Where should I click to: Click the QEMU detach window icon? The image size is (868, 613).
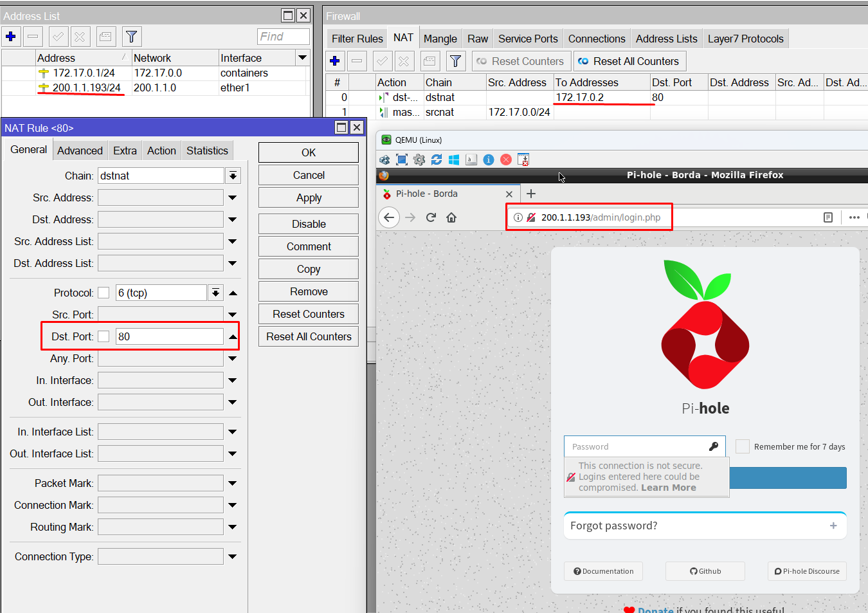pyautogui.click(x=523, y=160)
